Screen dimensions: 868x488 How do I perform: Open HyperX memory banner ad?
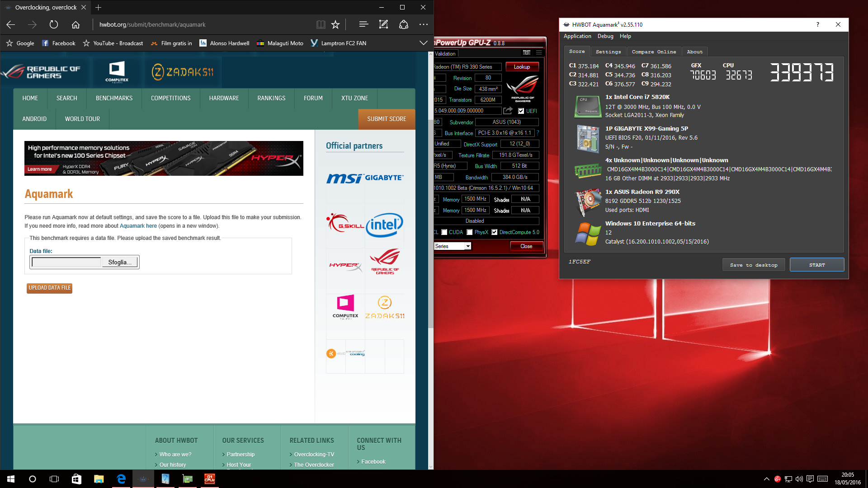pyautogui.click(x=164, y=158)
